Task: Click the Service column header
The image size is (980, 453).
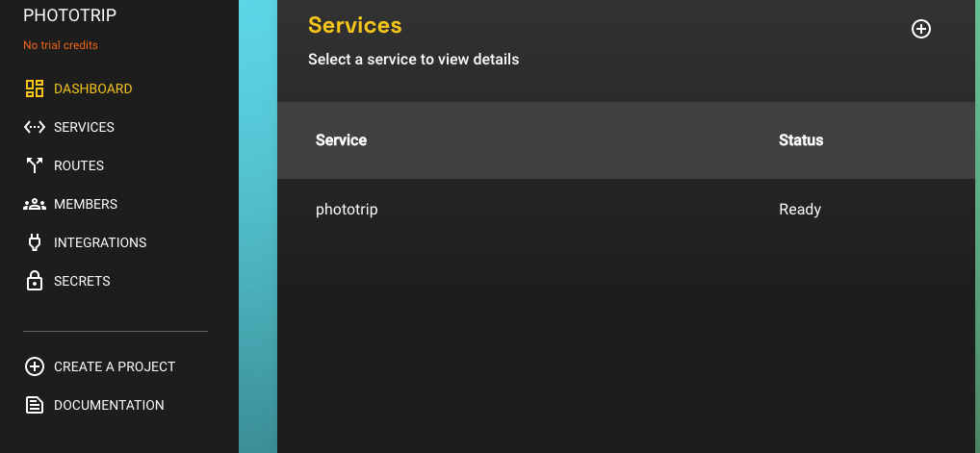Action: point(341,140)
